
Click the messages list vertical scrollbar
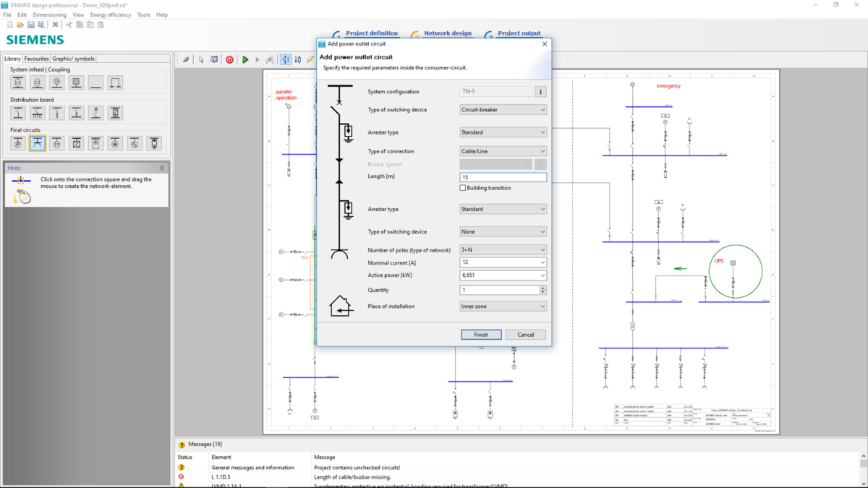[863, 470]
